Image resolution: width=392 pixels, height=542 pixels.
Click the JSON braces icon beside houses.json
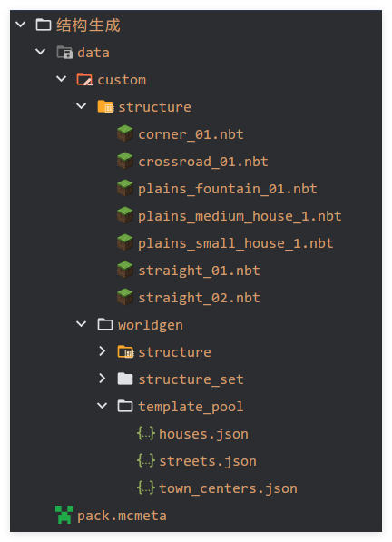coord(146,433)
